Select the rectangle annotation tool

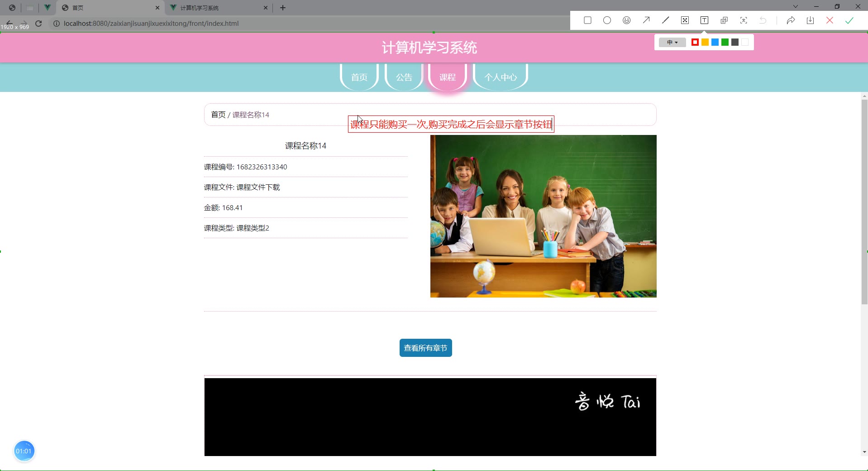[x=587, y=20]
